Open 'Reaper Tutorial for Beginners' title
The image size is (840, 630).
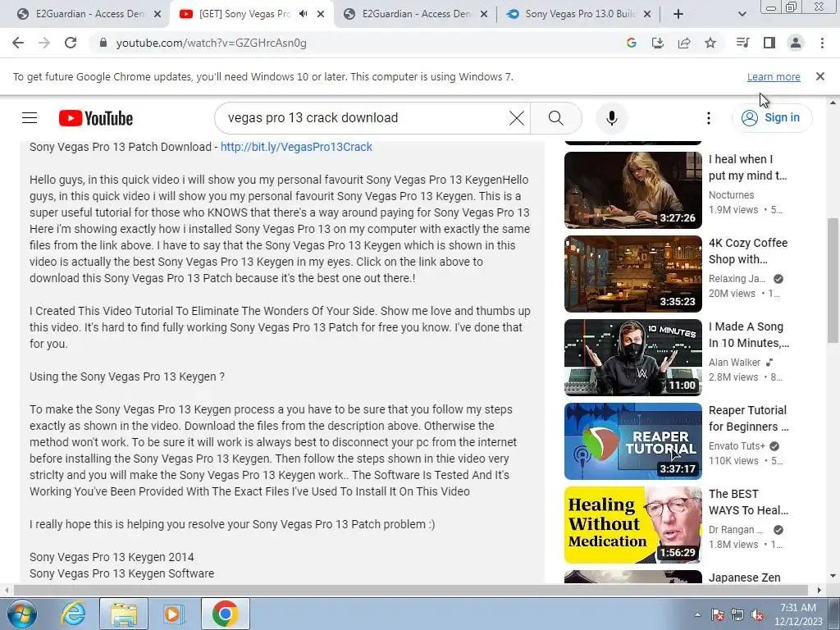[x=748, y=418]
